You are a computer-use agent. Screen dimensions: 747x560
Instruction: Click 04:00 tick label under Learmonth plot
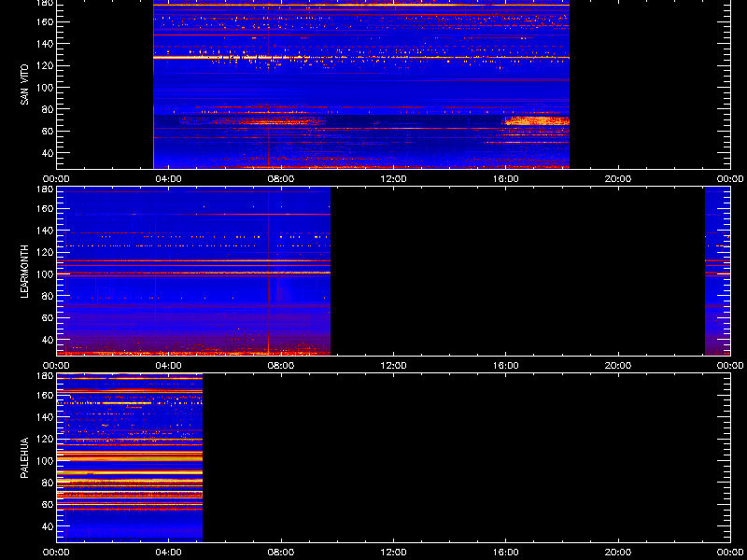(169, 366)
